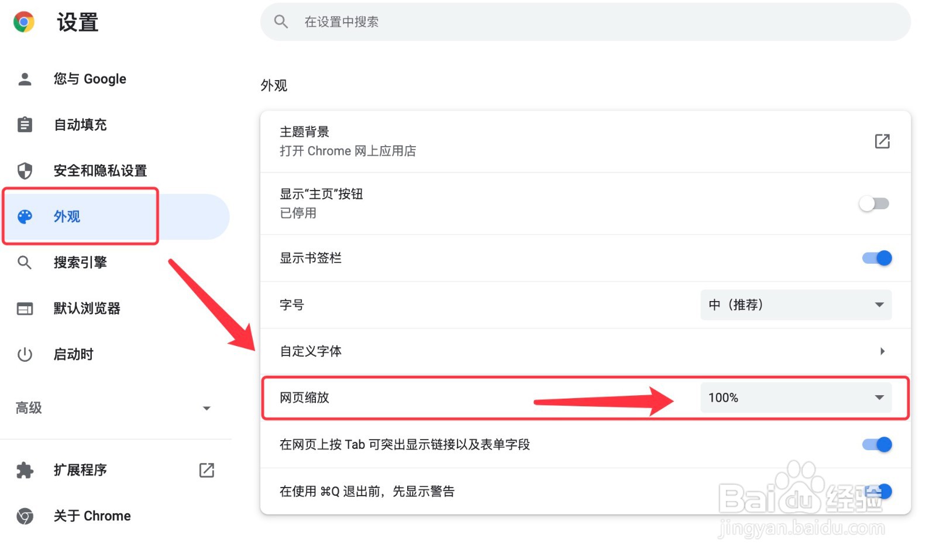This screenshot has height=560, width=936.
Task: Go to 关于 Chrome page
Action: [92, 516]
